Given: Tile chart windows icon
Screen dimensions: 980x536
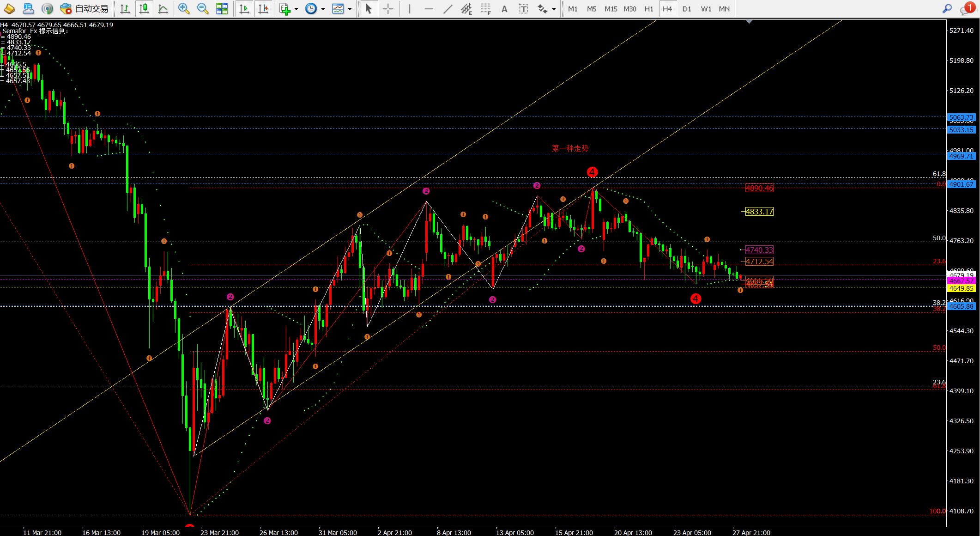Looking at the screenshot, I should [222, 9].
